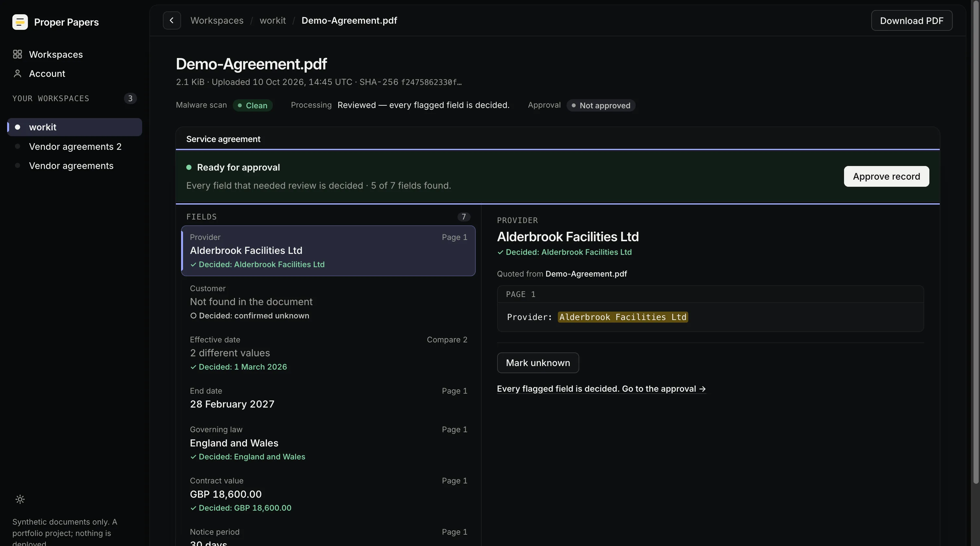Open Account in the sidebar
The width and height of the screenshot is (980, 546).
(75, 73)
